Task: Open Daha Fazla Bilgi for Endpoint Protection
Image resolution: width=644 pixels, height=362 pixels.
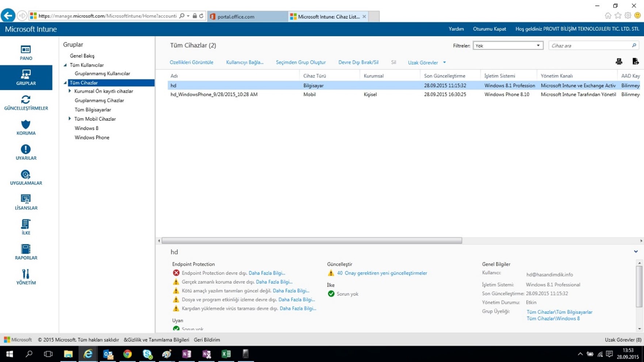Action: click(x=267, y=273)
